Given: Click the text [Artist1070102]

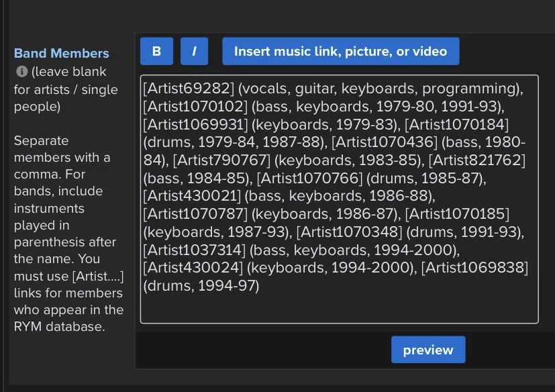Looking at the screenshot, I should (195, 107).
